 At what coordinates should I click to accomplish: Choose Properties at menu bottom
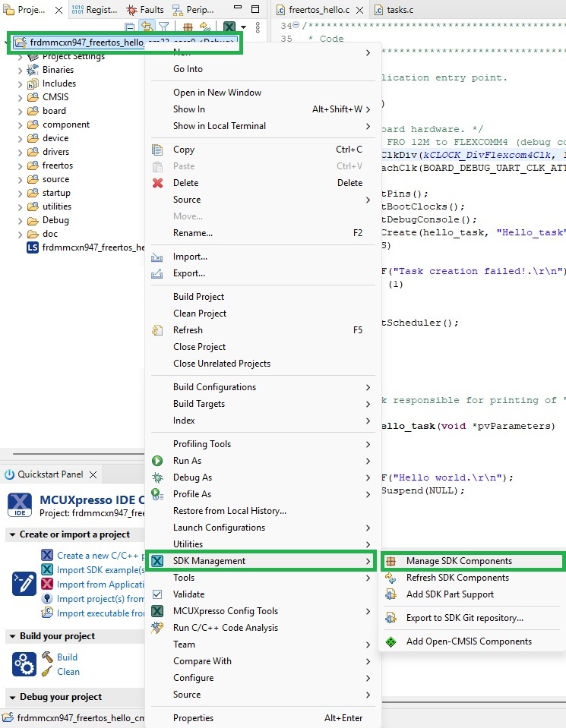point(193,718)
